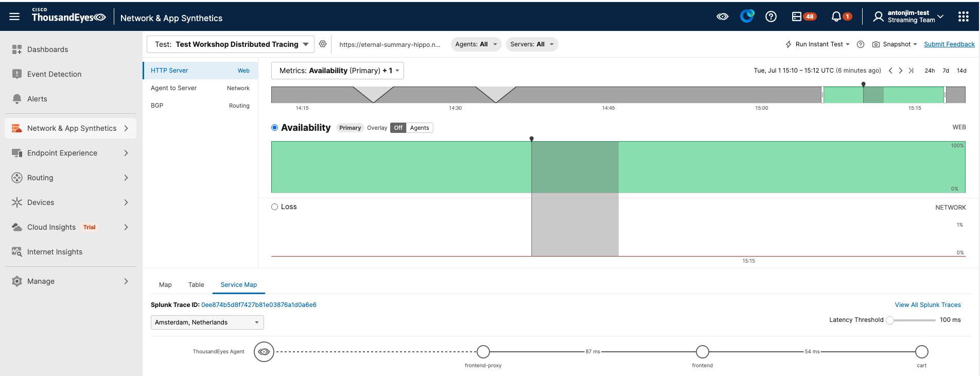
Task: Select the Agent to Server layer
Action: coord(200,88)
